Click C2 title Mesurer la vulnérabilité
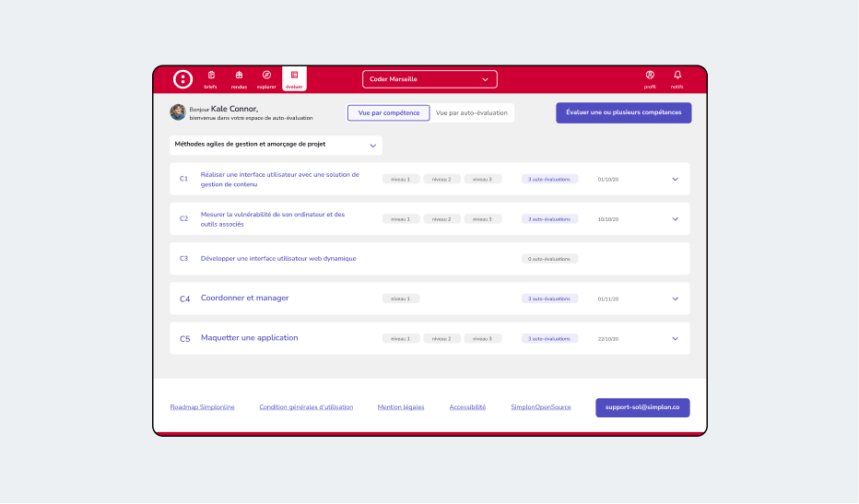 [273, 219]
